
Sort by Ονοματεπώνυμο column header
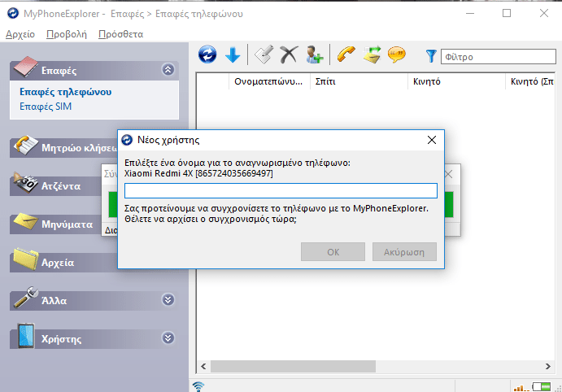point(269,81)
